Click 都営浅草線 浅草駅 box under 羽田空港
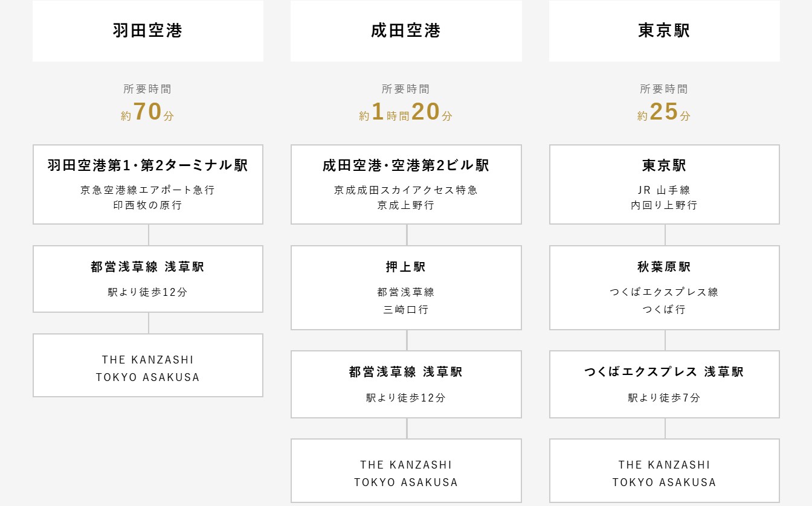The height and width of the screenshot is (506, 812). tap(147, 278)
